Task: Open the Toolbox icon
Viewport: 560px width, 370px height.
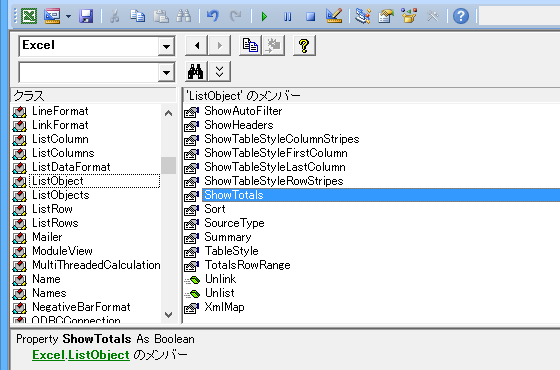Action: click(432, 16)
